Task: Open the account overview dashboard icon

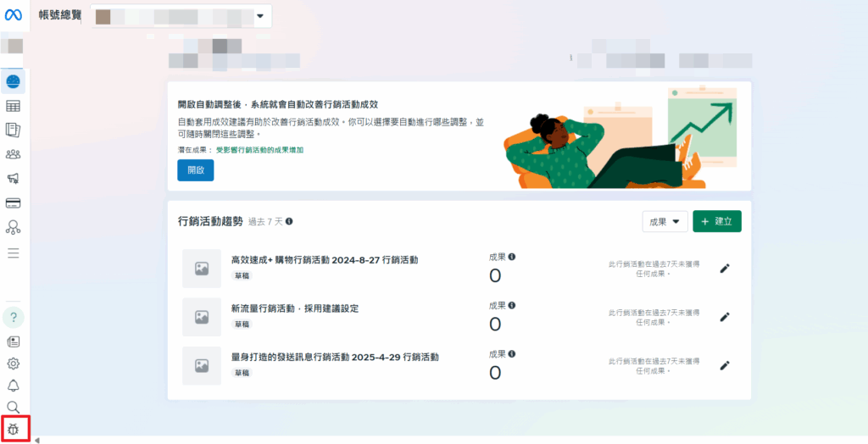Action: (14, 82)
